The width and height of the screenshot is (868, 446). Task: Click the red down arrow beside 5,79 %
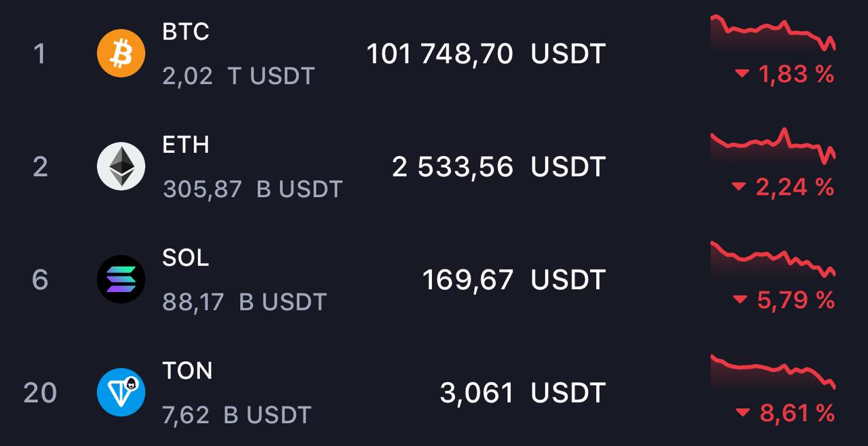[741, 299]
